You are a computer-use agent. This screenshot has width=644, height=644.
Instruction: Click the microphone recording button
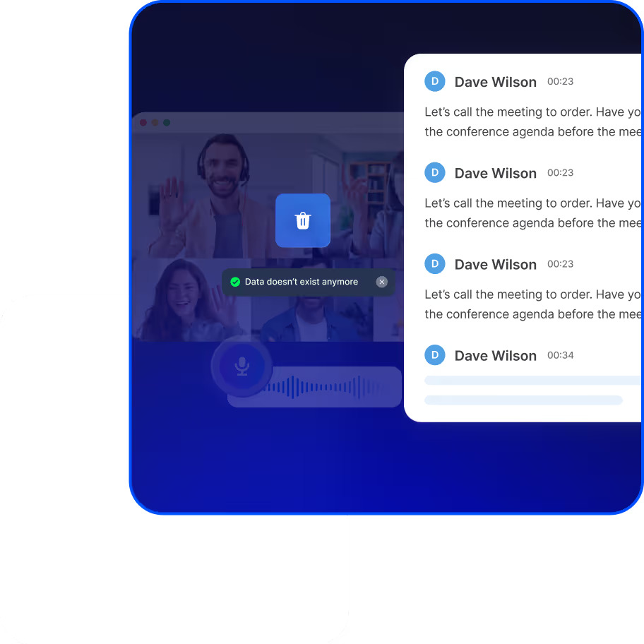pyautogui.click(x=241, y=366)
